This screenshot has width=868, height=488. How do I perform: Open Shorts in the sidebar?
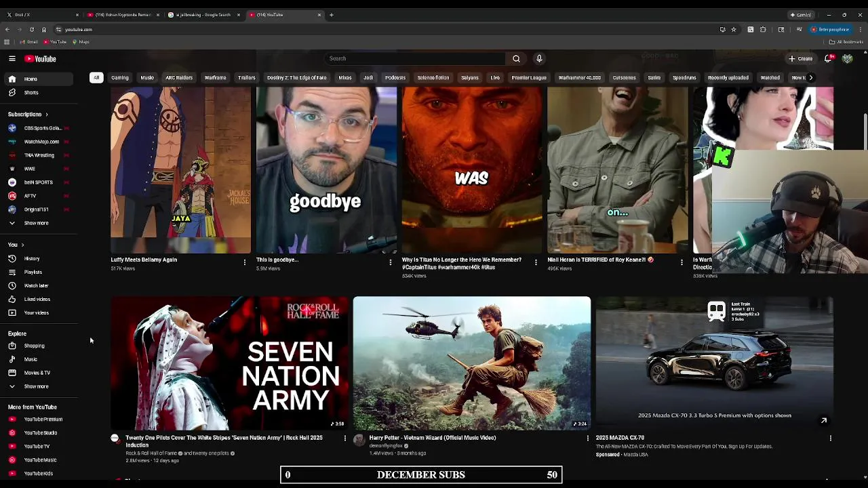(31, 92)
